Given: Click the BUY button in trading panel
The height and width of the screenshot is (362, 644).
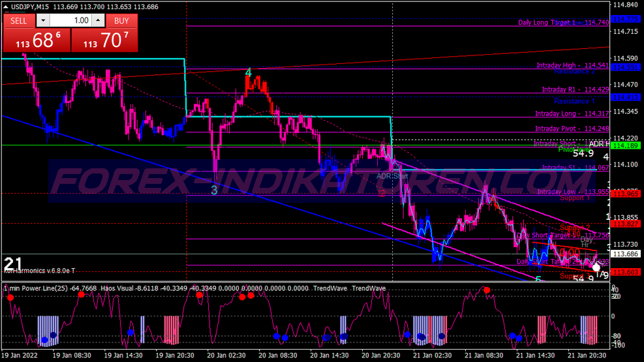Looking at the screenshot, I should click(121, 20).
